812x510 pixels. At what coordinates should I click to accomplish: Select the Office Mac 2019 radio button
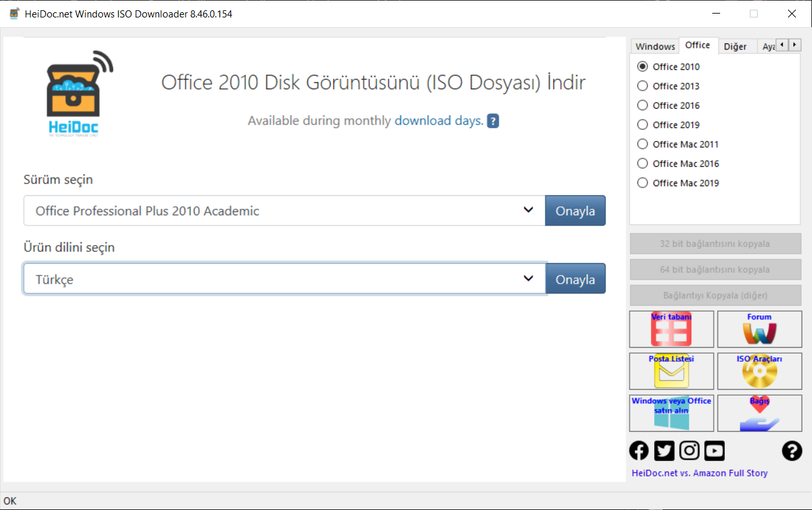click(678, 183)
